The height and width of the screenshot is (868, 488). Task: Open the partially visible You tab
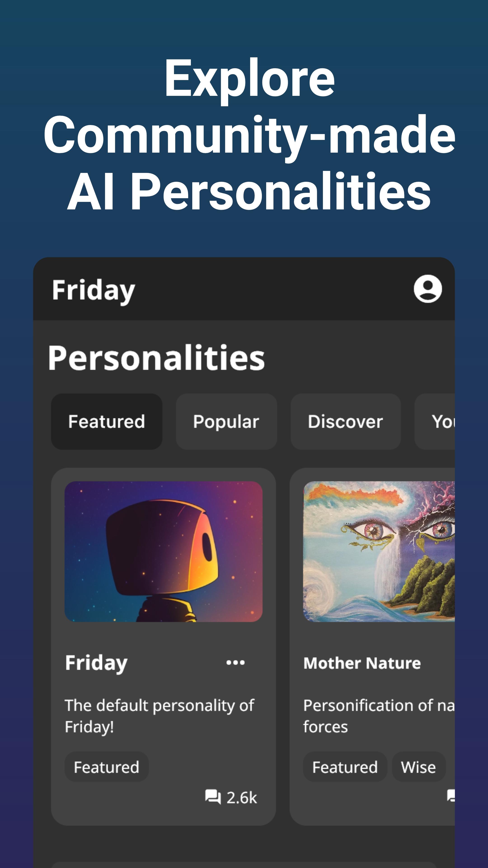point(435,422)
